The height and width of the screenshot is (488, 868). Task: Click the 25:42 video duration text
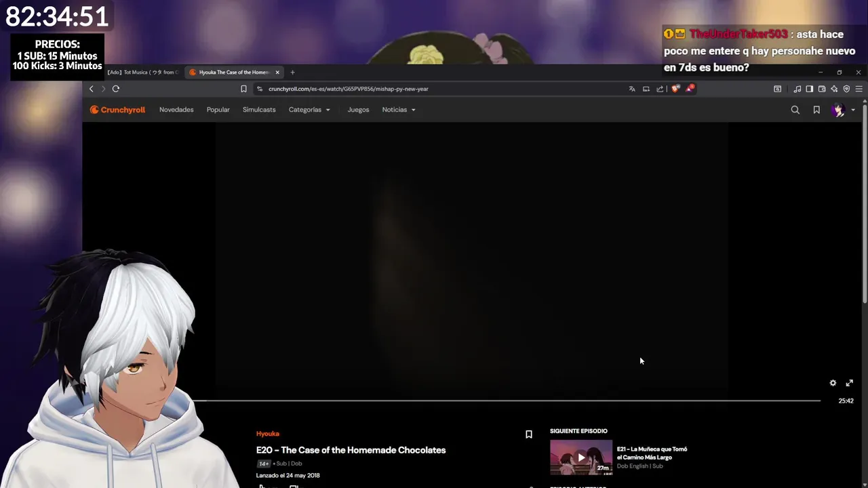pos(846,401)
